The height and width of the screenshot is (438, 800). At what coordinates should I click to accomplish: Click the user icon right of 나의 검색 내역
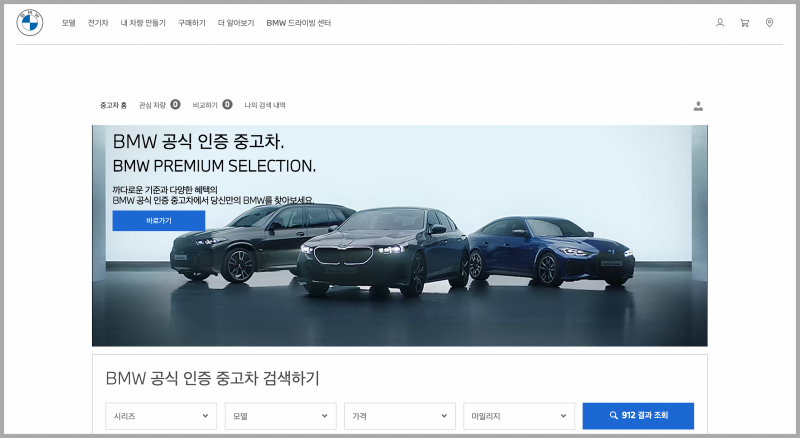tap(698, 105)
